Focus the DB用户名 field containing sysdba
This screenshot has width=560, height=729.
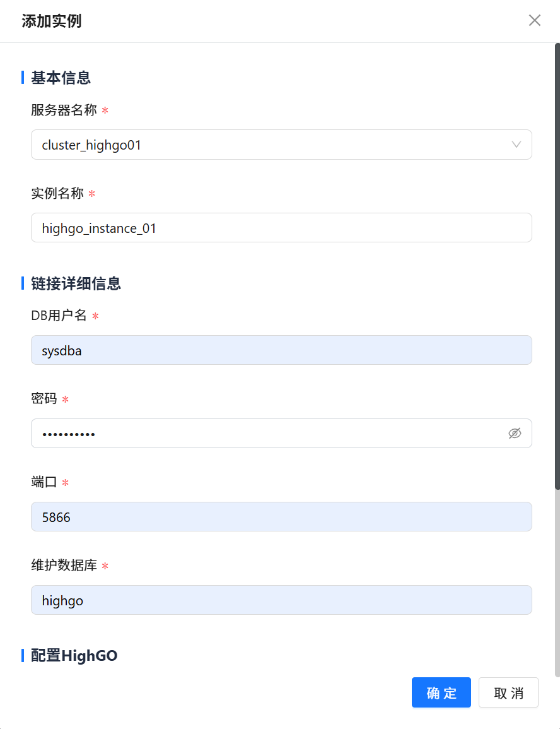[281, 350]
